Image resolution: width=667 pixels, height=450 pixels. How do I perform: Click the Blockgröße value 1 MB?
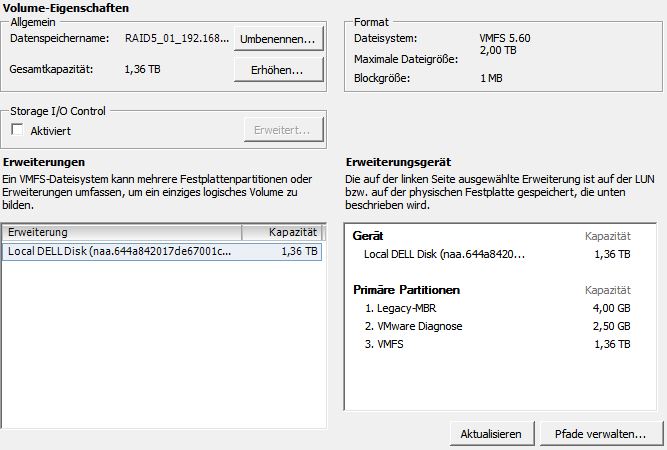pyautogui.click(x=491, y=78)
